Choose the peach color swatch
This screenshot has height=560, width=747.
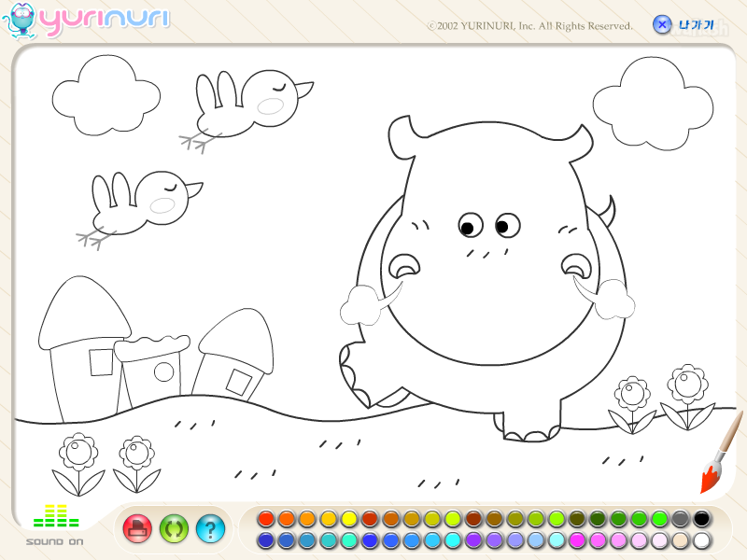(x=681, y=540)
